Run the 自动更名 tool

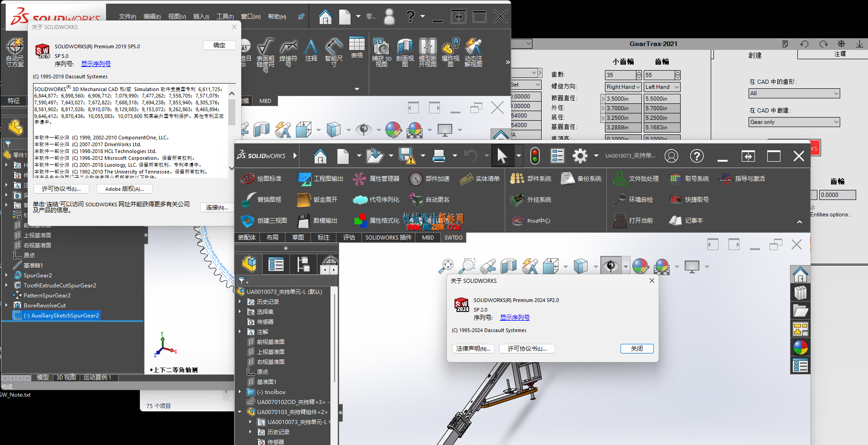(x=429, y=199)
